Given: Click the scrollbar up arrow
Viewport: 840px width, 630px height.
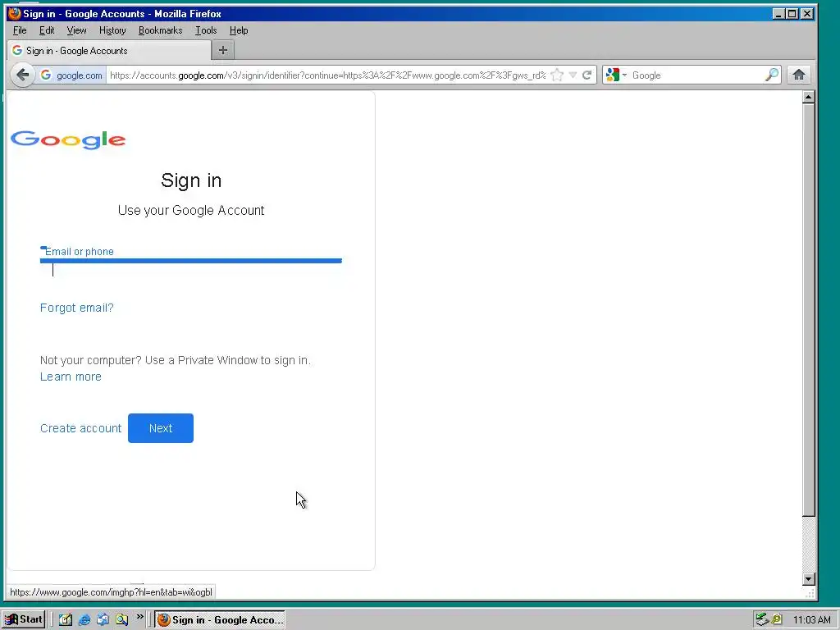Looking at the screenshot, I should pyautogui.click(x=808, y=97).
